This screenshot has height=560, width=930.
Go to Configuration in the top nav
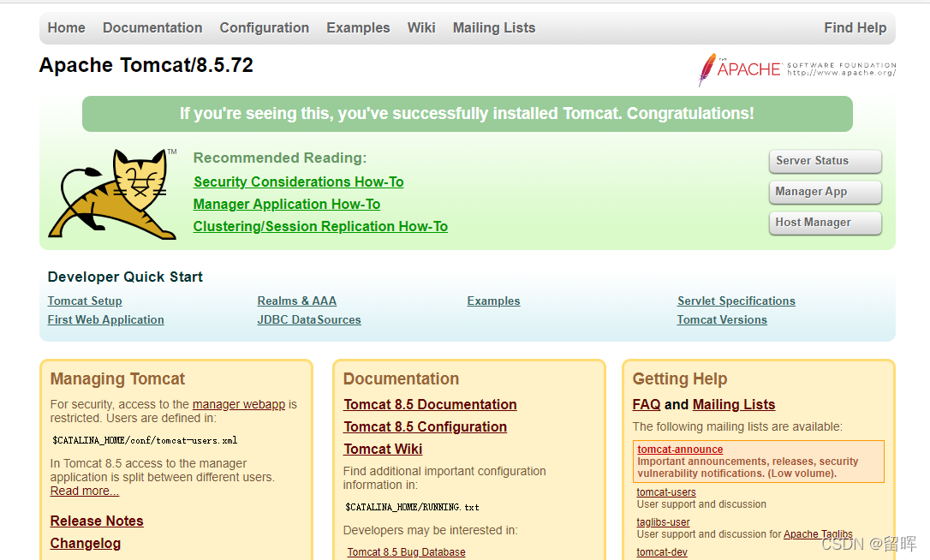point(265,28)
